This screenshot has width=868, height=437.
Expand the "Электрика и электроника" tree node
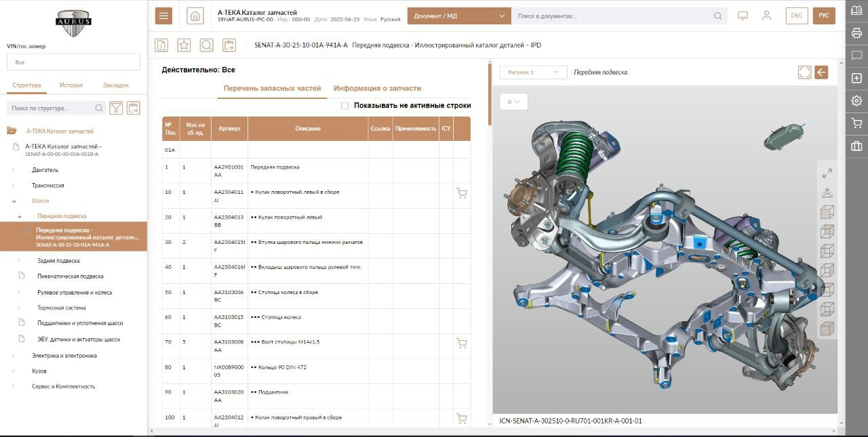(14, 356)
